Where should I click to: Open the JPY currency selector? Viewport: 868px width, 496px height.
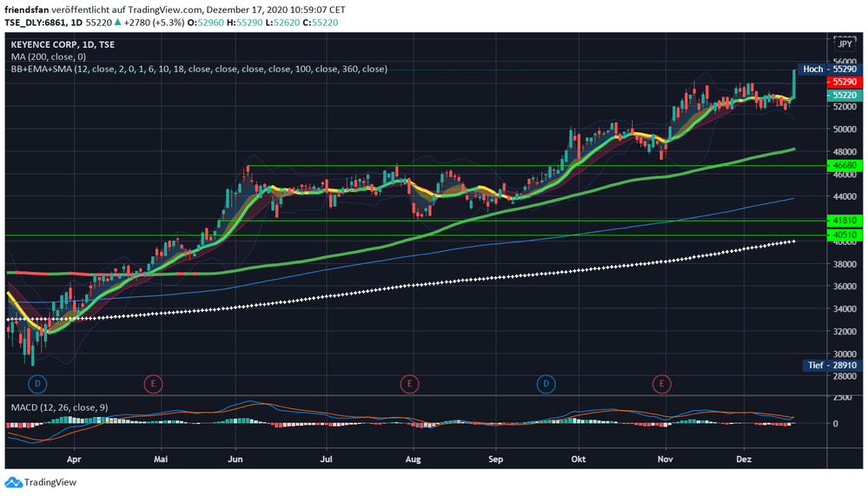pyautogui.click(x=844, y=43)
